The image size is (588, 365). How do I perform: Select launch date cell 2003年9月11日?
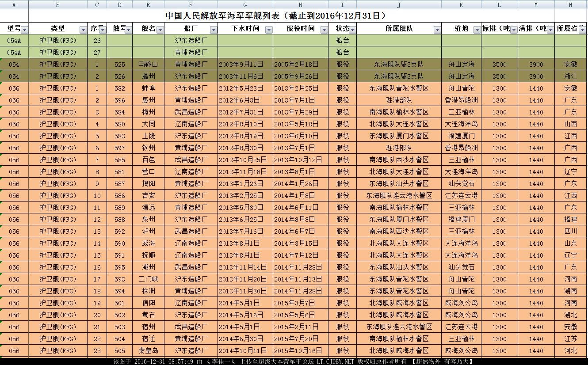tap(245, 64)
